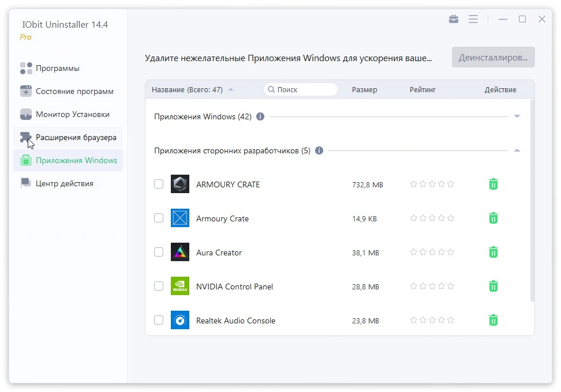Click the app list vertical scrollbar
561x392 pixels.
(532, 200)
